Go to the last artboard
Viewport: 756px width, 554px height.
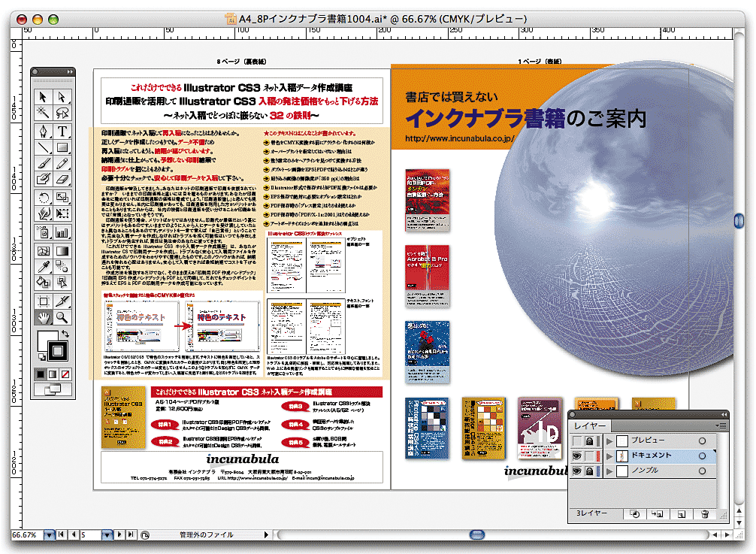click(x=131, y=534)
